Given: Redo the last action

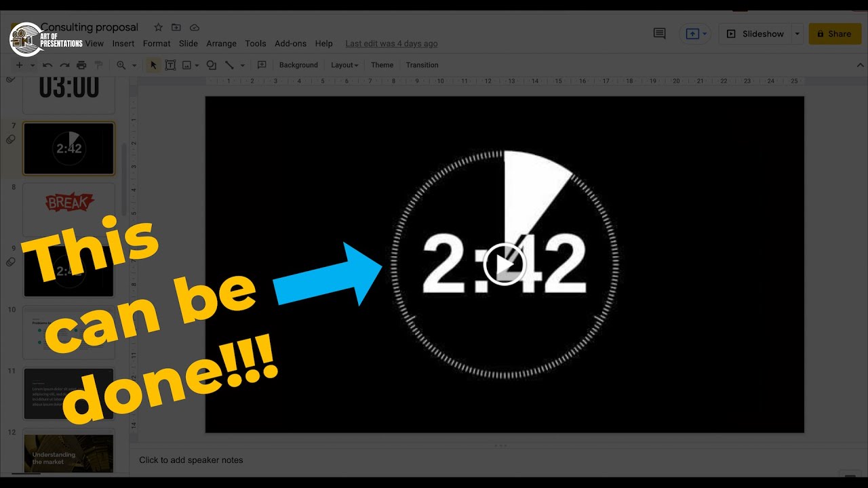Looking at the screenshot, I should [x=64, y=65].
